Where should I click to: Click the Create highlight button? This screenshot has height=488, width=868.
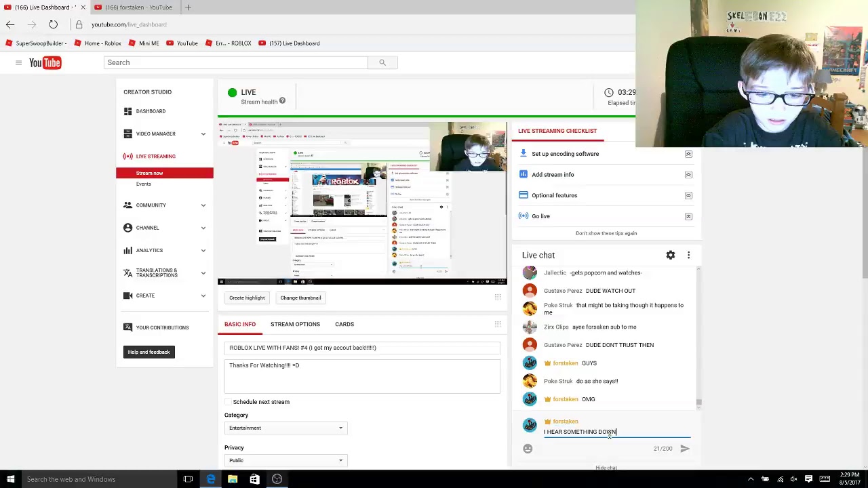(247, 298)
